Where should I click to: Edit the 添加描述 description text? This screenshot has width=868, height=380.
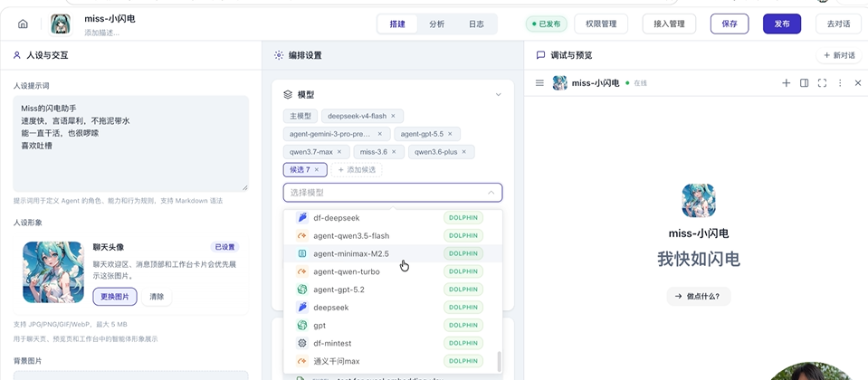coord(102,33)
